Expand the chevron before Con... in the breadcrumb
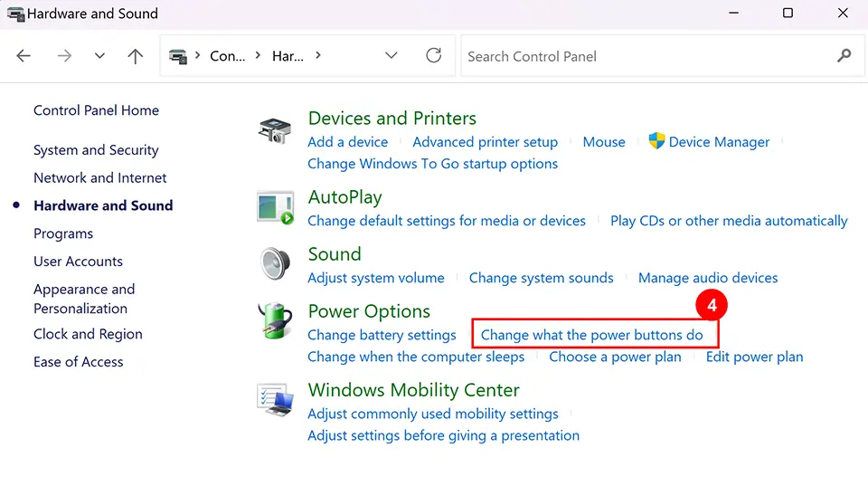 198,55
